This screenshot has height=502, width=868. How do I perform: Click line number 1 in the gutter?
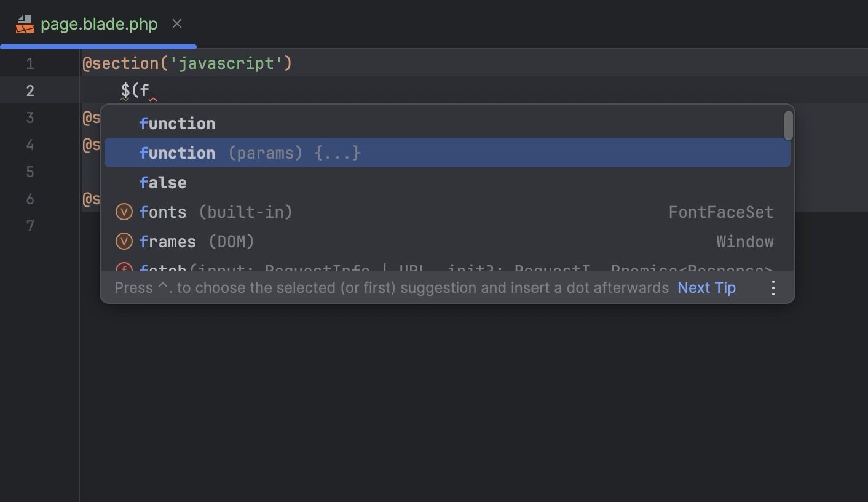click(30, 64)
